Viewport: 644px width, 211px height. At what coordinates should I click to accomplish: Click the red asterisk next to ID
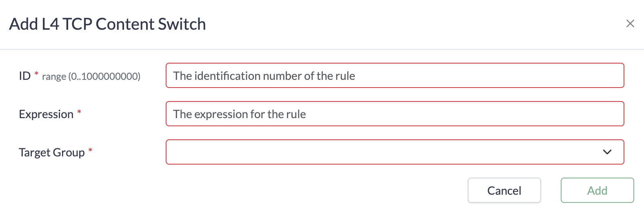(36, 74)
